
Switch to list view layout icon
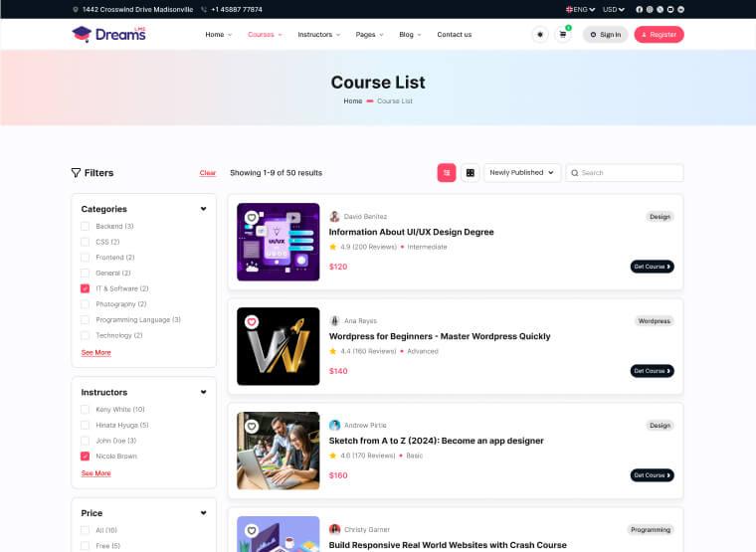(447, 173)
